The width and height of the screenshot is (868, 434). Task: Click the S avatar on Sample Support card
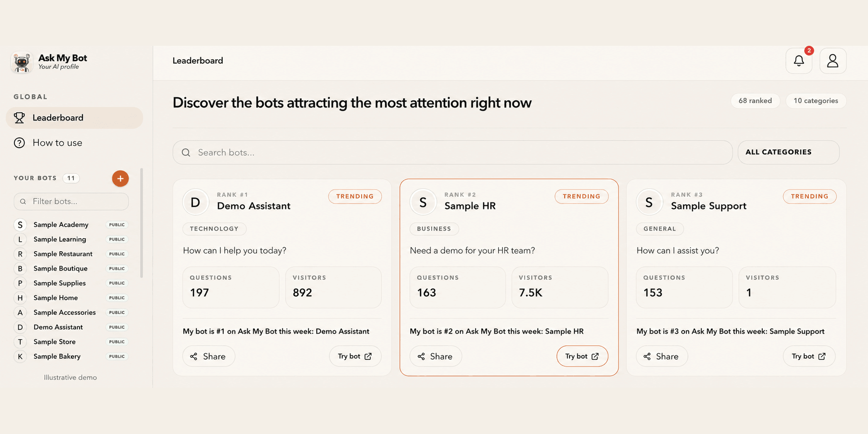click(x=649, y=202)
